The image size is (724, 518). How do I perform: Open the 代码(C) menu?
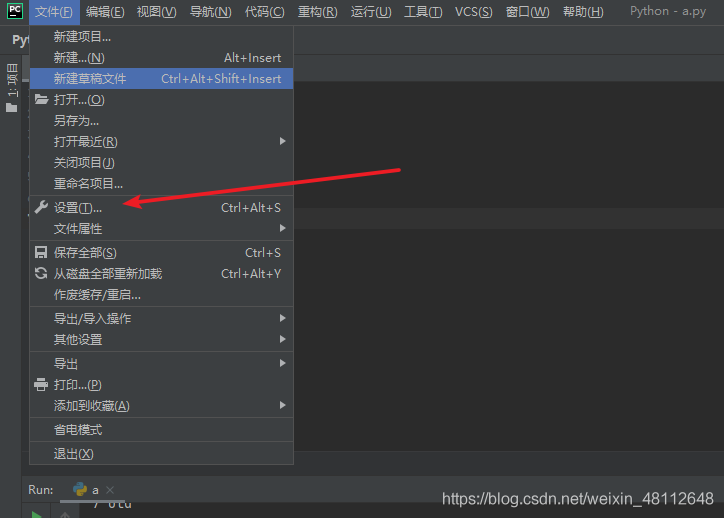[x=265, y=12]
